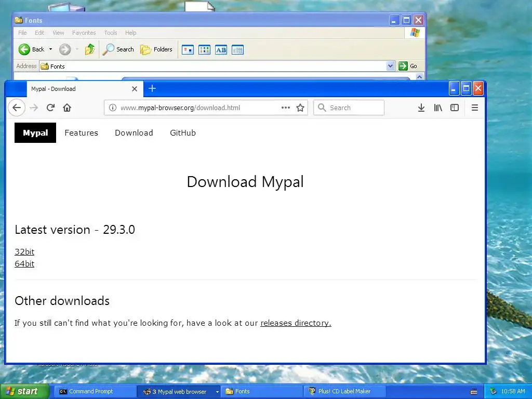Open View menu in Fonts window

click(x=58, y=33)
